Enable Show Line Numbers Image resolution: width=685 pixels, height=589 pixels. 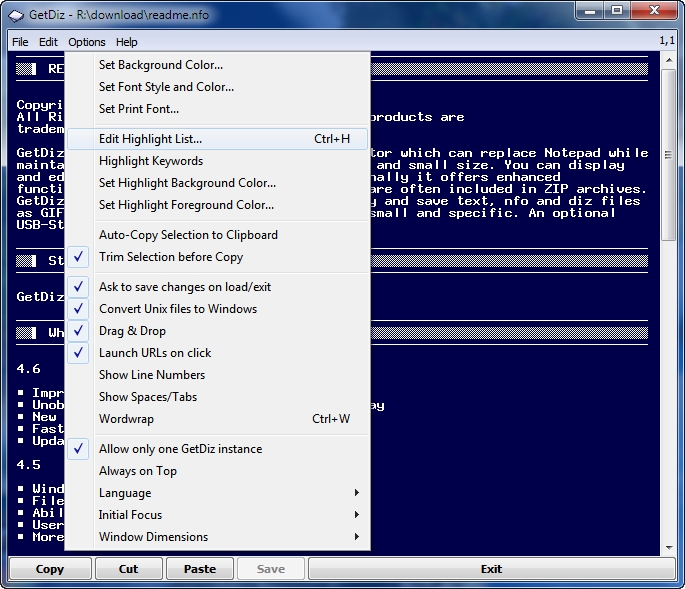pos(151,375)
